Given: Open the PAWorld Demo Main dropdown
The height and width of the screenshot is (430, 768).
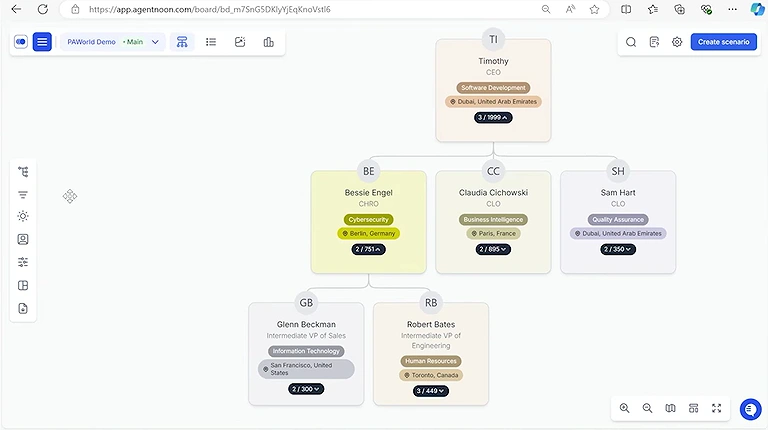Looking at the screenshot, I should [113, 42].
